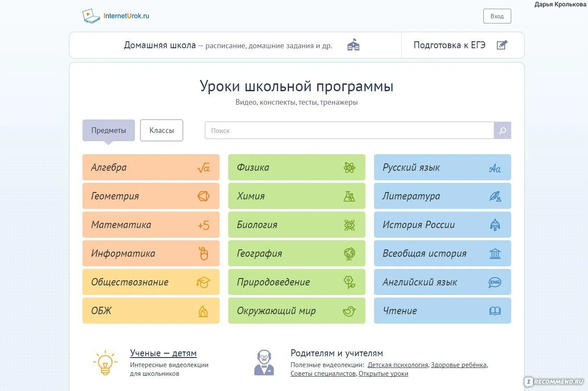
Task: Open the Физика subject
Action: point(297,167)
